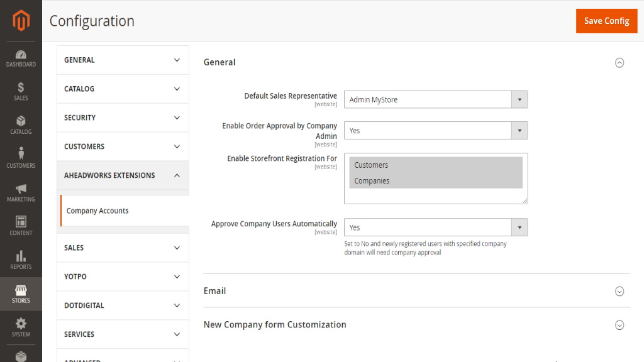
Task: Expand the SERVICES configuration tab
Action: click(x=123, y=334)
